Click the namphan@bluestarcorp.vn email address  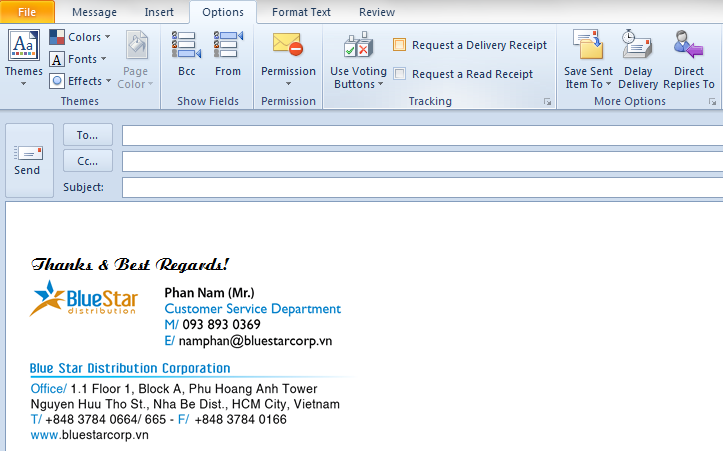(255, 341)
